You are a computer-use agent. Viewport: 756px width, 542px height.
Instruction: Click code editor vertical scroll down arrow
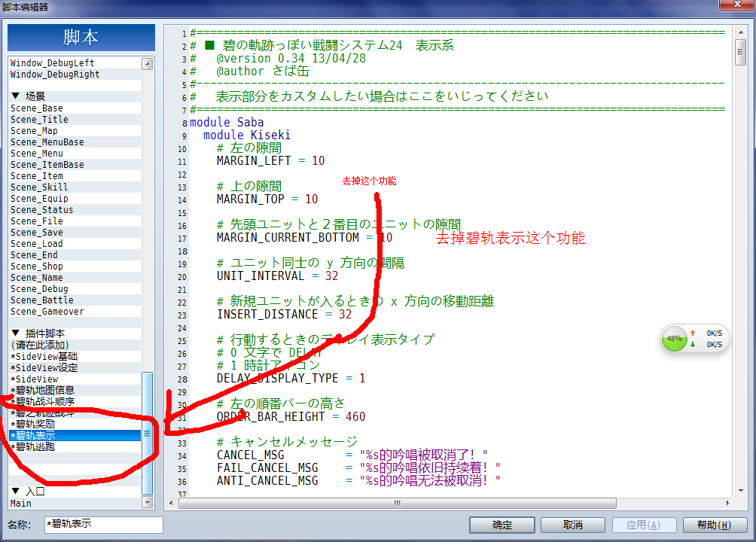pyautogui.click(x=741, y=491)
